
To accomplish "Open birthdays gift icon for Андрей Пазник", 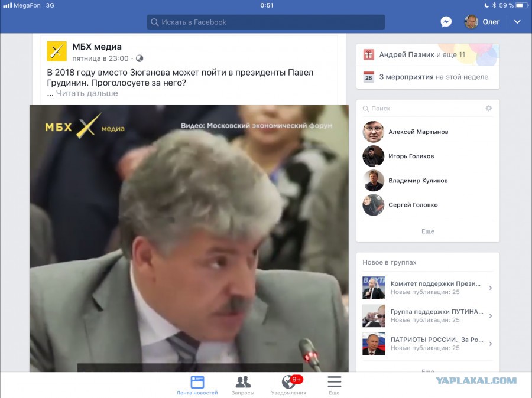I will [368, 54].
